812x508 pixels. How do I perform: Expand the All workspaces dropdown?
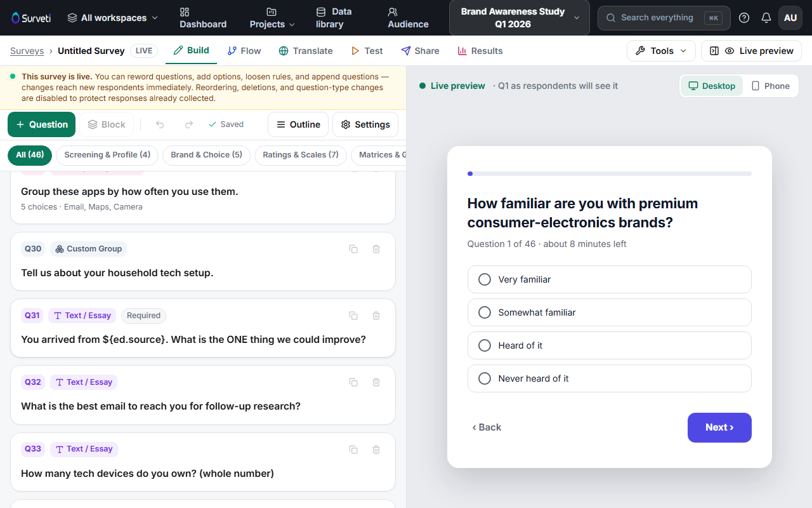112,18
